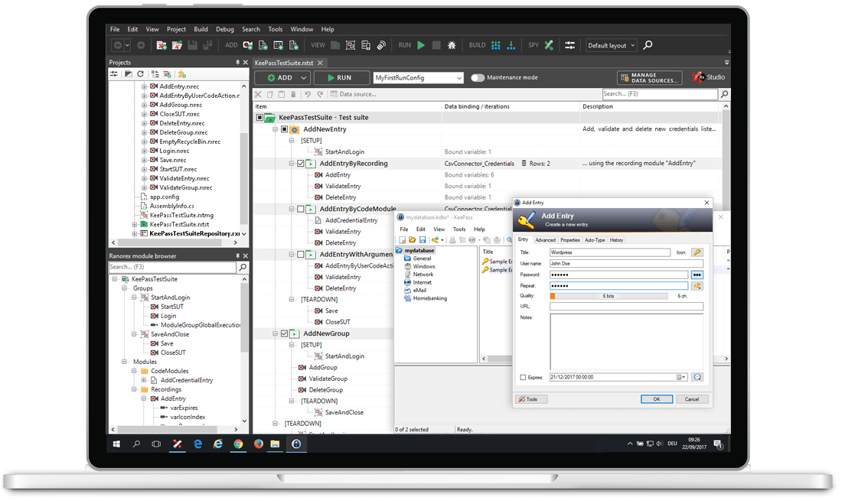Open the Project menu in Ranorex Studio
Screen dimensions: 842x504
176,30
